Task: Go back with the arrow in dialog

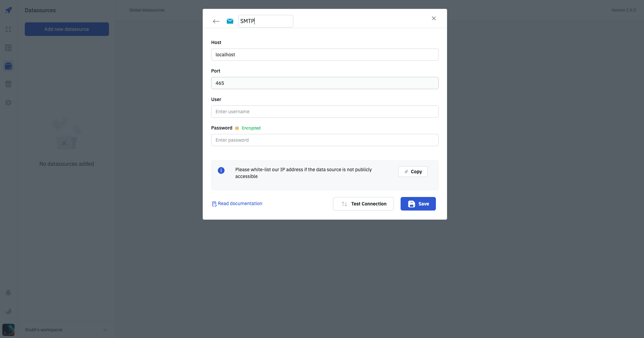Action: pyautogui.click(x=216, y=21)
